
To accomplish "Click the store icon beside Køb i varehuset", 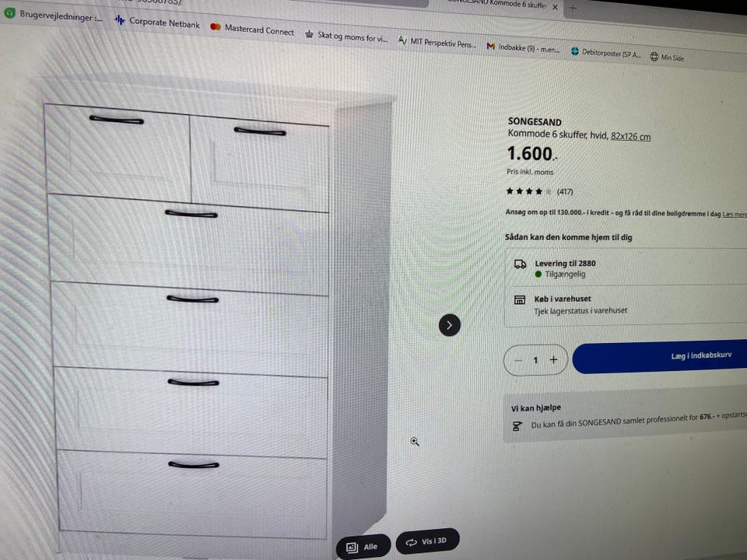I will point(520,300).
